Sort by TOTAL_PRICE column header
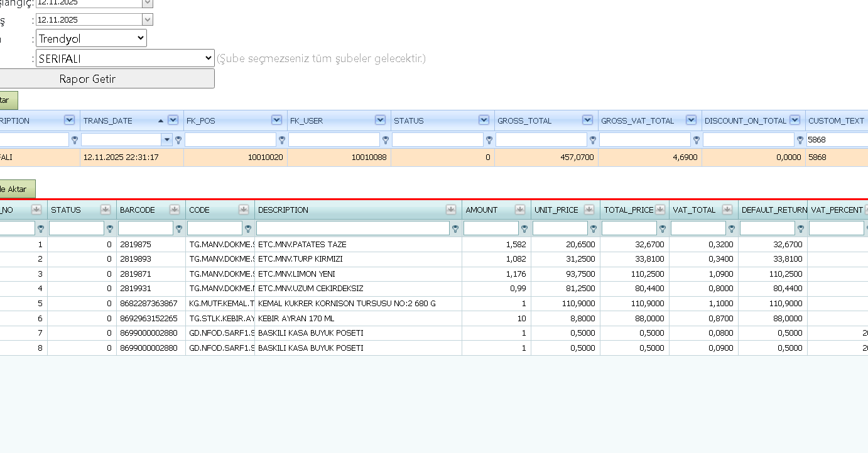The height and width of the screenshot is (453, 868). 628,210
